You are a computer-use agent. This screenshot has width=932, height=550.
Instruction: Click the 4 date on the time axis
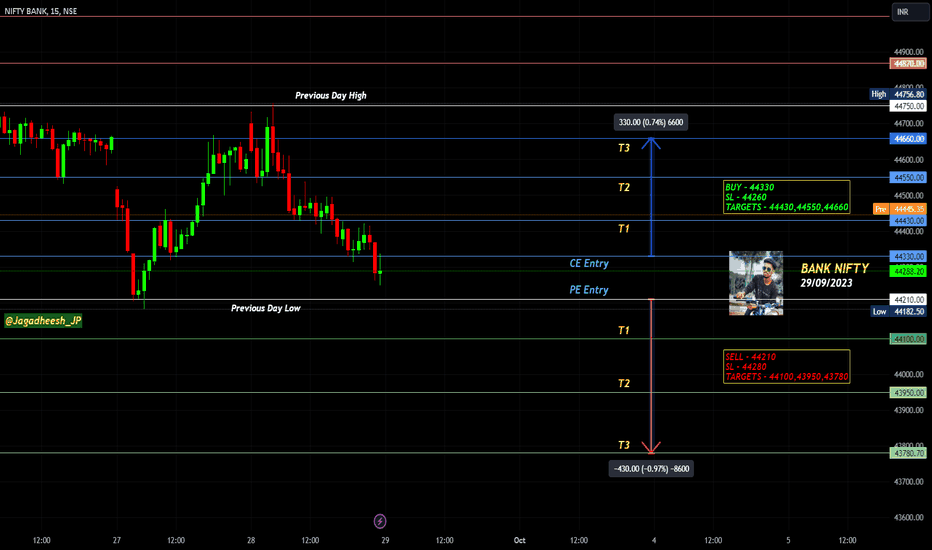click(x=654, y=540)
